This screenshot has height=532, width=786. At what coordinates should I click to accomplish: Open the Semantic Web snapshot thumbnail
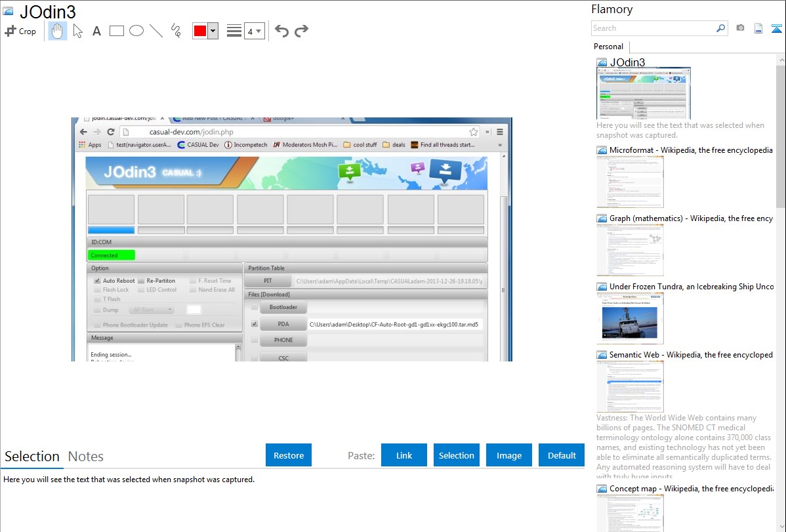point(630,386)
